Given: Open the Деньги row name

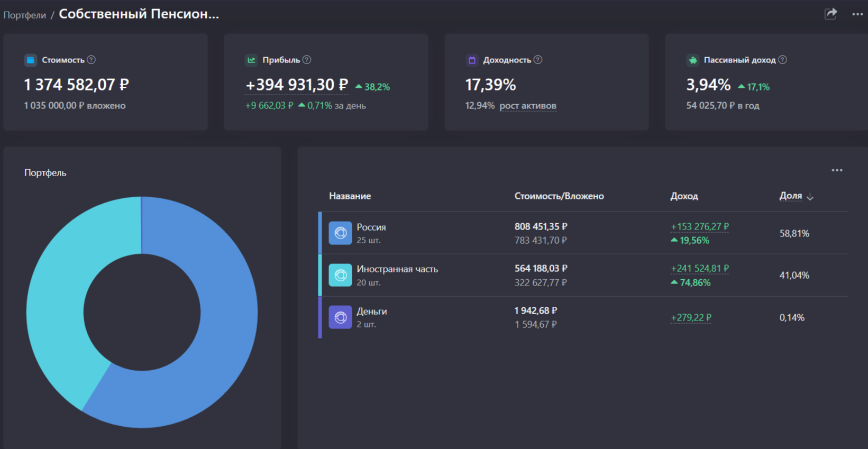Looking at the screenshot, I should 372,311.
